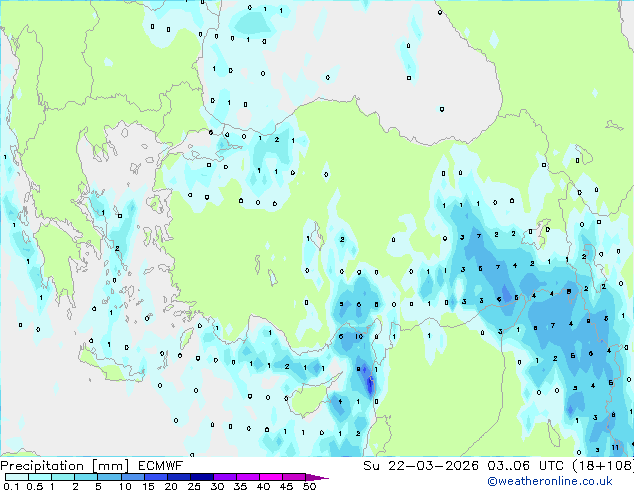Click the 35 legend scale label
Screen dimensions: 634x490
coord(240,486)
